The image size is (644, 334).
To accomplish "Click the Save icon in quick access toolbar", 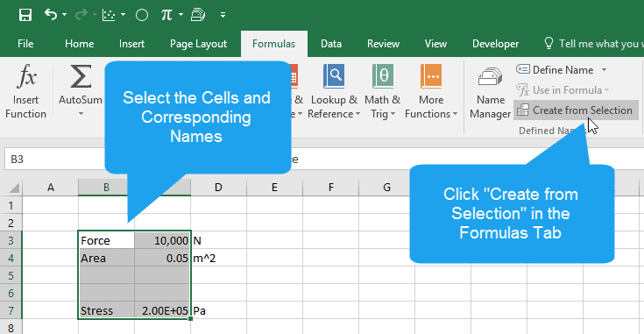I will [25, 15].
